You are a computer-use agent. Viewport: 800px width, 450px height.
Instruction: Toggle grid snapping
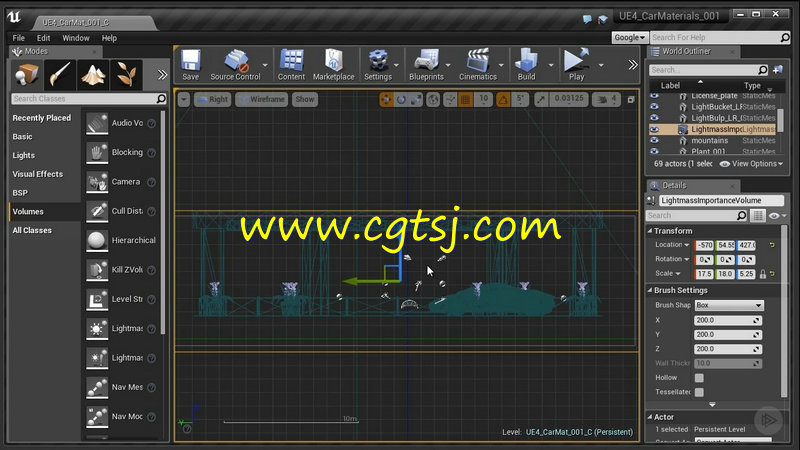[x=465, y=99]
